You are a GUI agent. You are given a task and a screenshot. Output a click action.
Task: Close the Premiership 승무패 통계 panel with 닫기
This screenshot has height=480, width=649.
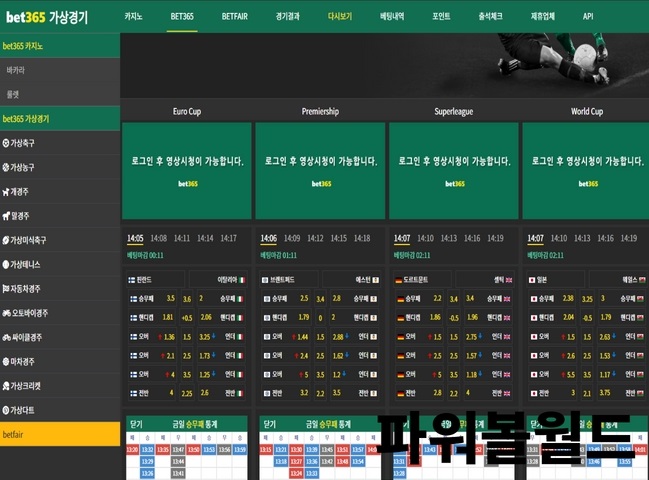(x=269, y=424)
